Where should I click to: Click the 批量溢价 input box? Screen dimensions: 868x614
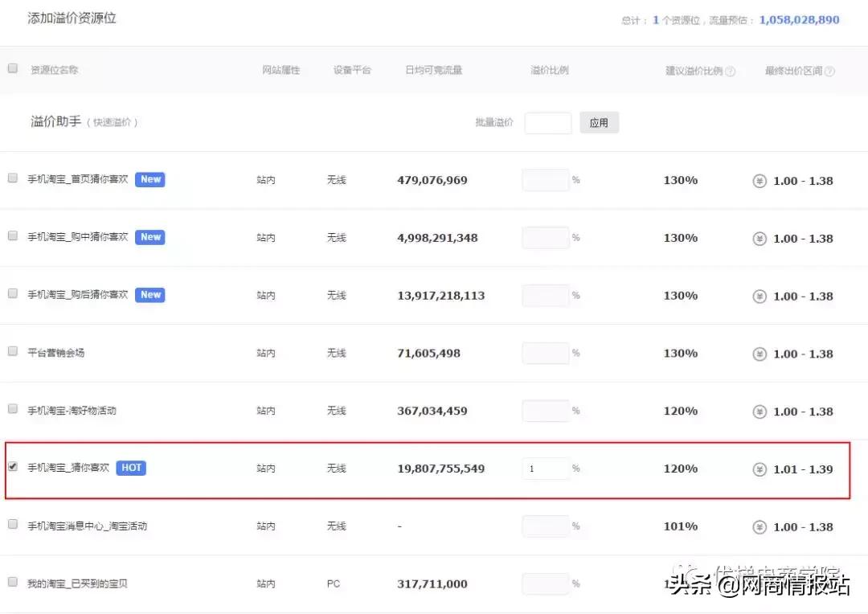pyautogui.click(x=547, y=123)
